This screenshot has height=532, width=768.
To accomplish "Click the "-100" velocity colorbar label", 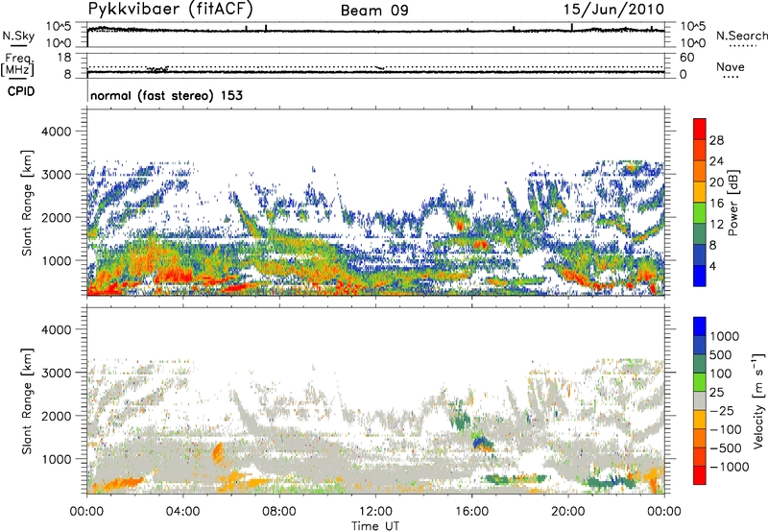I will [727, 429].
